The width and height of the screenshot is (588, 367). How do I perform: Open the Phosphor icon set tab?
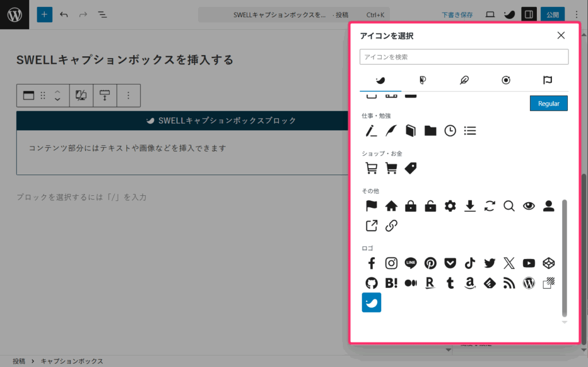(422, 80)
